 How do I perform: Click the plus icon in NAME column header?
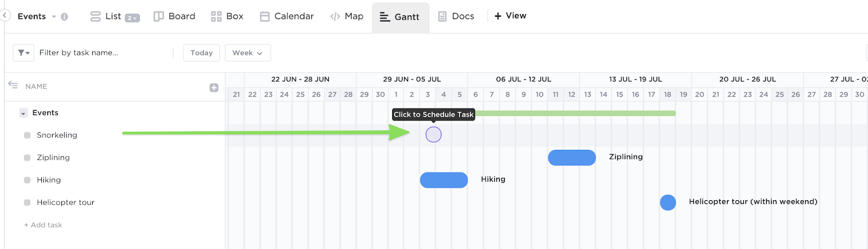tap(214, 87)
